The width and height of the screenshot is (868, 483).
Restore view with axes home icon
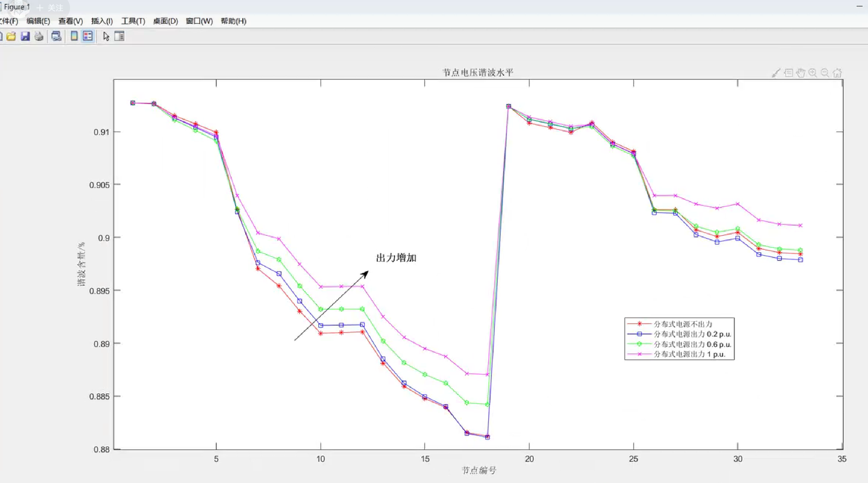[837, 73]
